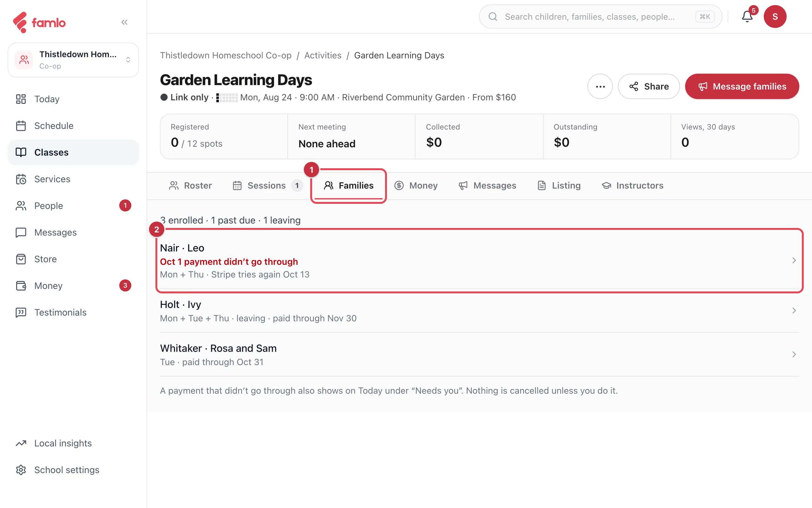The image size is (812, 508).
Task: Open the Listing tab
Action: (x=559, y=185)
